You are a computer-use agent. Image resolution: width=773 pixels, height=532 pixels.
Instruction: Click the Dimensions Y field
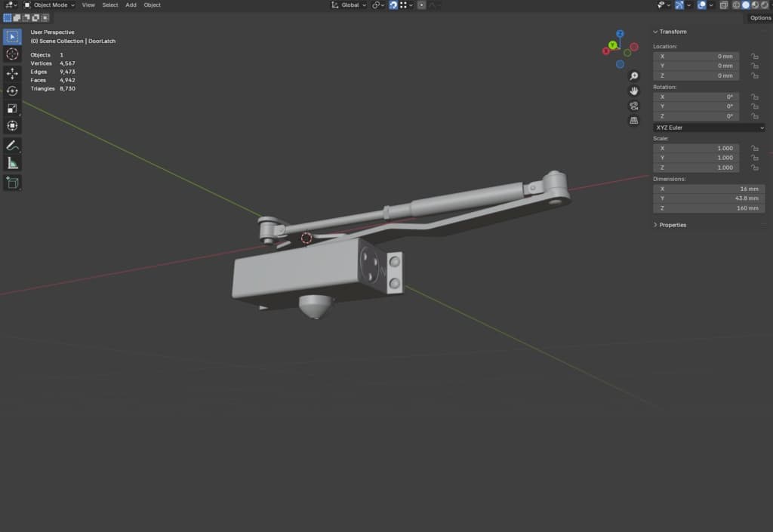tap(708, 198)
